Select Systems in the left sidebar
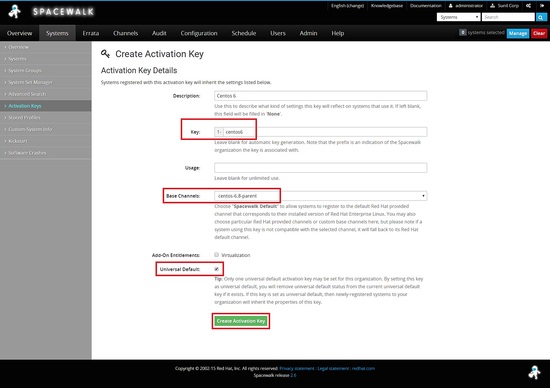The height and width of the screenshot is (388, 550). click(46, 59)
